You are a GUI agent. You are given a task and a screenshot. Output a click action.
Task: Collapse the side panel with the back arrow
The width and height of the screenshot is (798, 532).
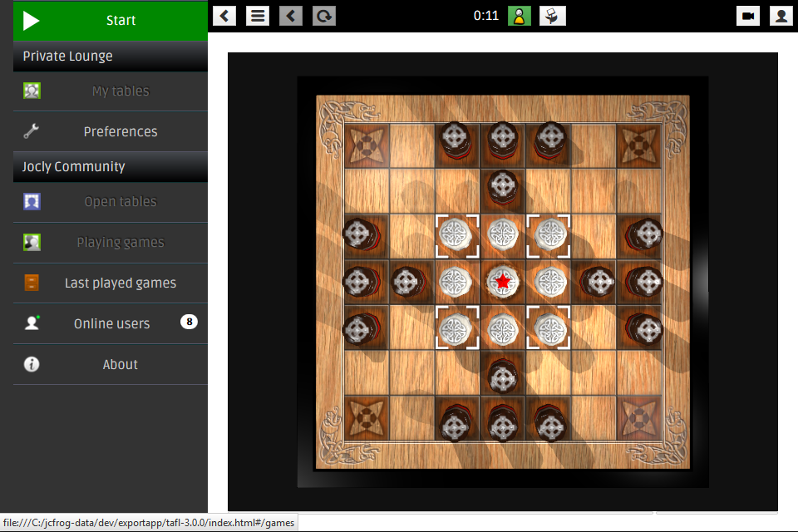pos(224,16)
